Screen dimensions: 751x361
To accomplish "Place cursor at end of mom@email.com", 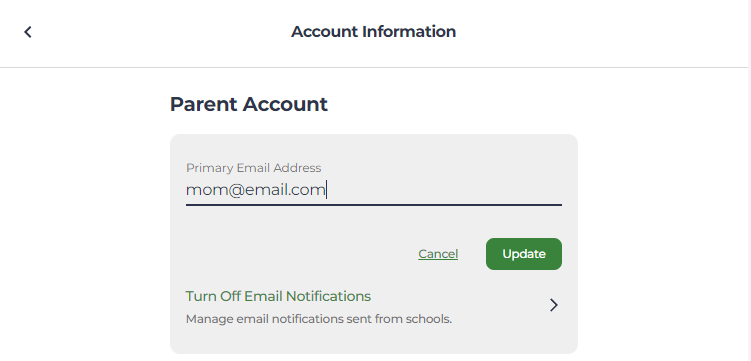I will click(327, 190).
